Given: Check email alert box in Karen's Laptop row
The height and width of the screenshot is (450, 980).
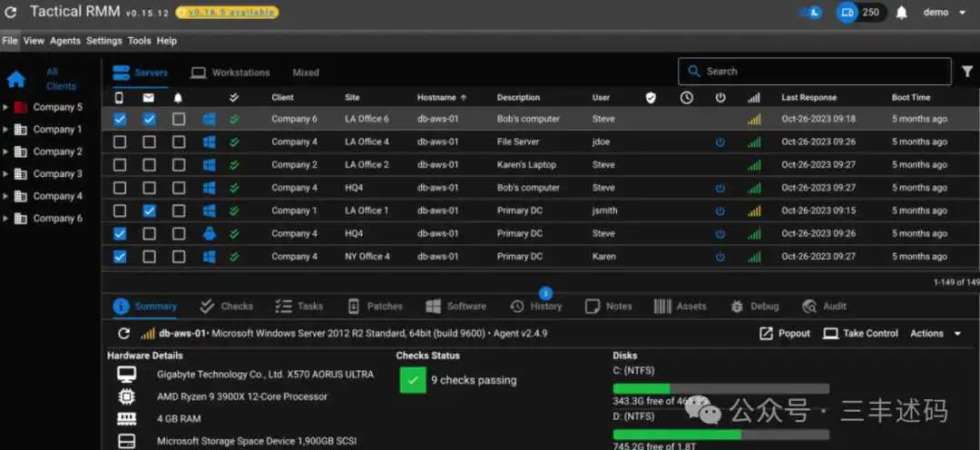Looking at the screenshot, I should (x=149, y=165).
